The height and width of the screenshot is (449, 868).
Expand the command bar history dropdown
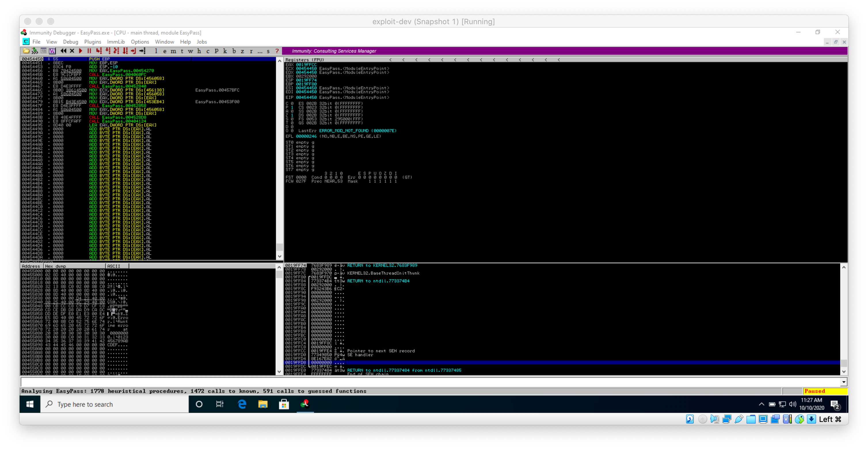point(844,382)
